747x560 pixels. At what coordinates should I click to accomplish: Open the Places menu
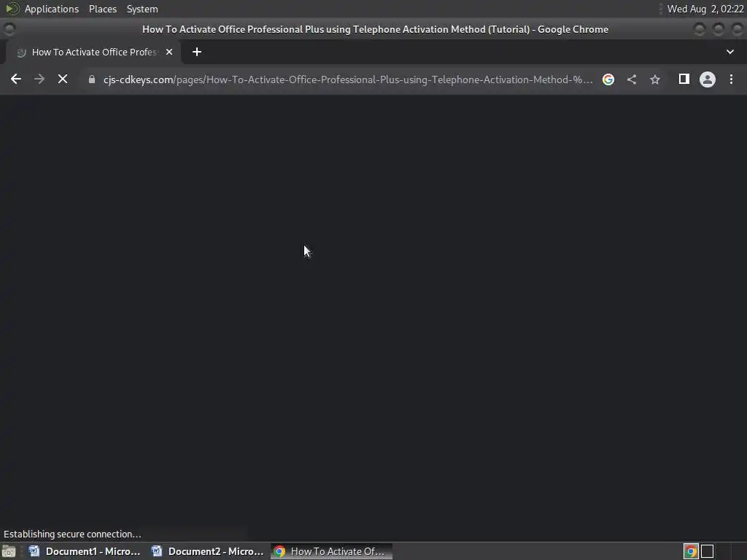[x=102, y=9]
